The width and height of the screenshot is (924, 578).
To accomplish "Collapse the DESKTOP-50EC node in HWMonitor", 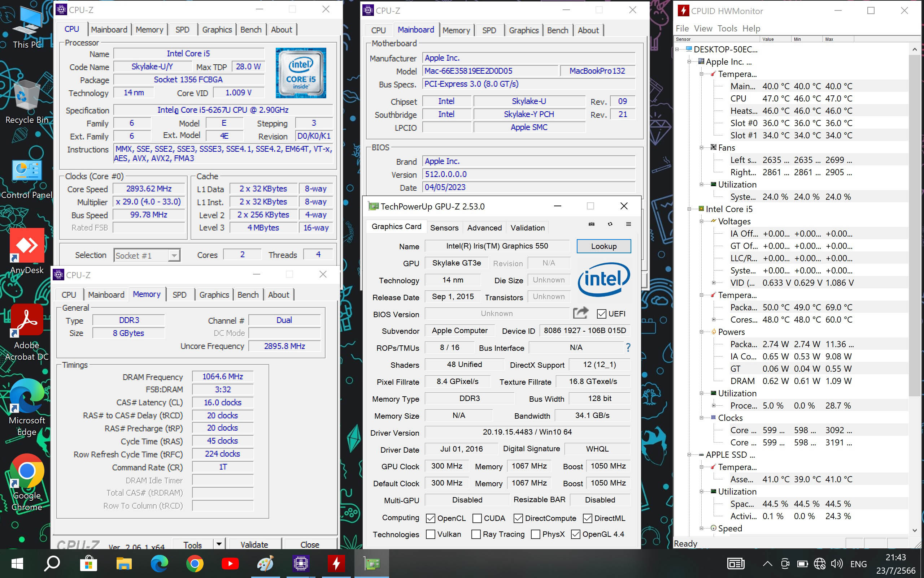I will pyautogui.click(x=677, y=49).
